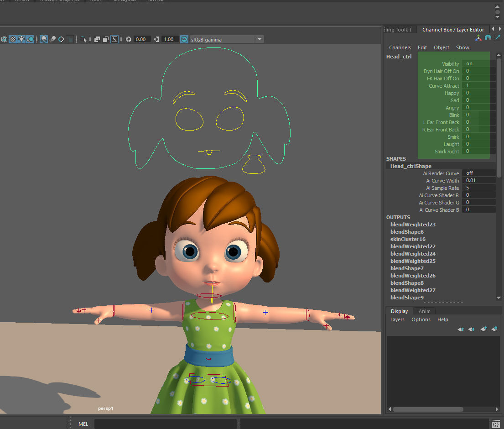Click Ai Curve Width value 0.01
This screenshot has height=429, width=504.
(x=478, y=180)
